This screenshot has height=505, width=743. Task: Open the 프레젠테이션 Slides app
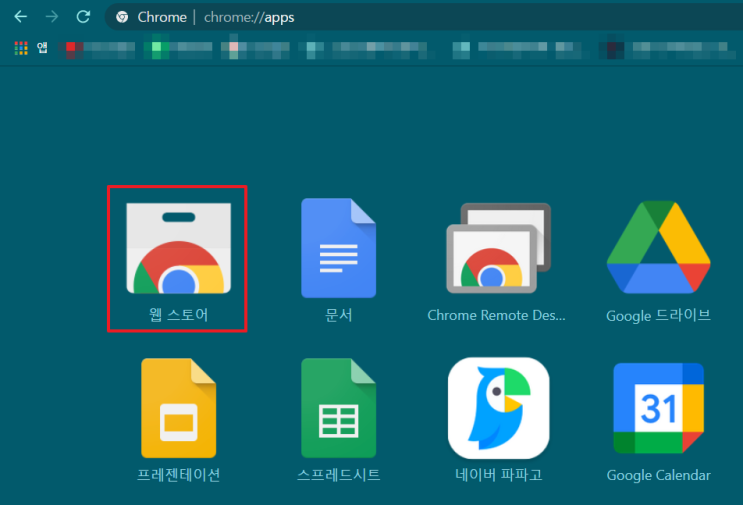(x=179, y=408)
